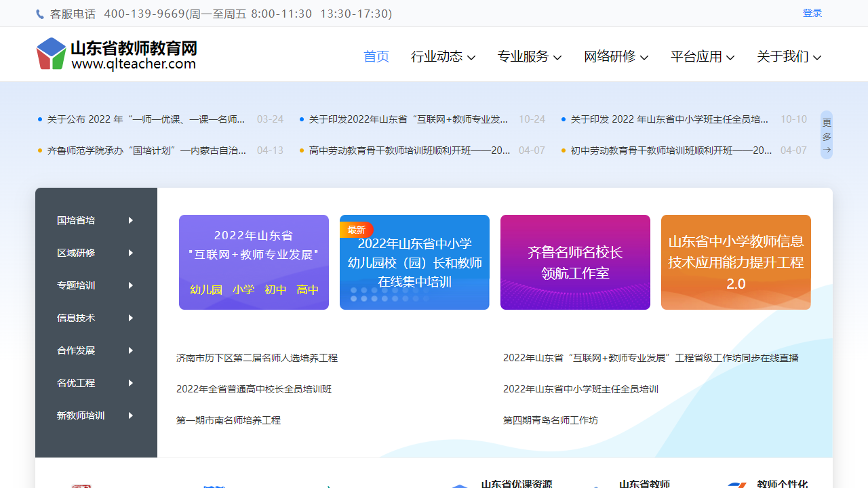The width and height of the screenshot is (868, 488).
Task: Open the magenta 齐鲁名师名校长领航工作室 card
Action: pos(575,262)
